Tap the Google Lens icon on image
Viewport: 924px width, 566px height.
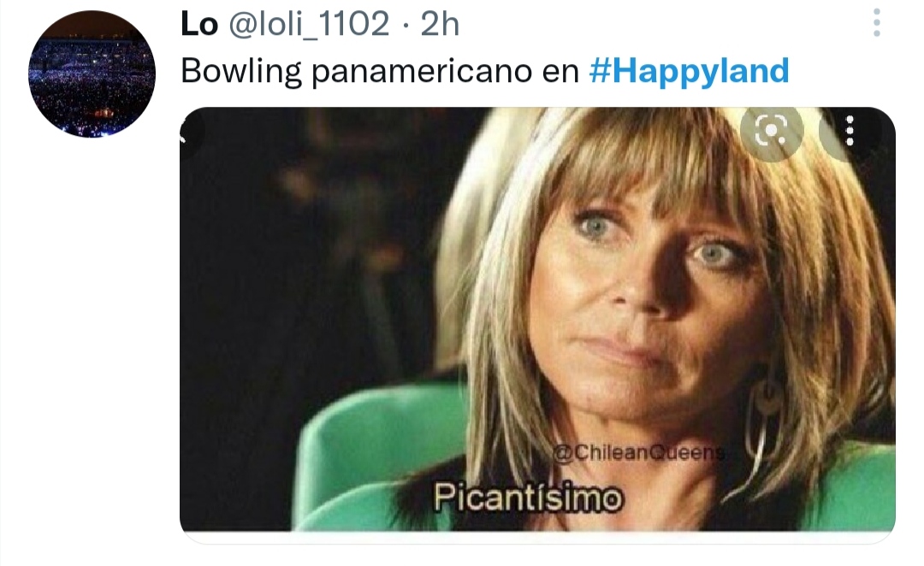[772, 132]
